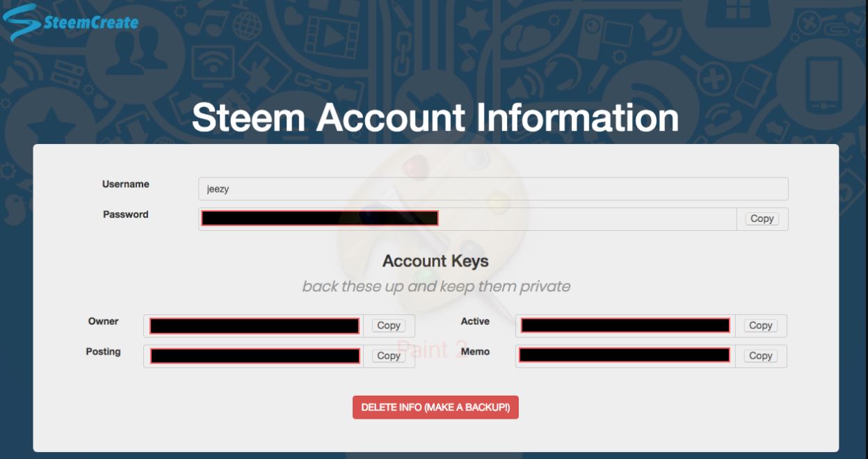
Task: Copy the account password
Action: coord(762,218)
